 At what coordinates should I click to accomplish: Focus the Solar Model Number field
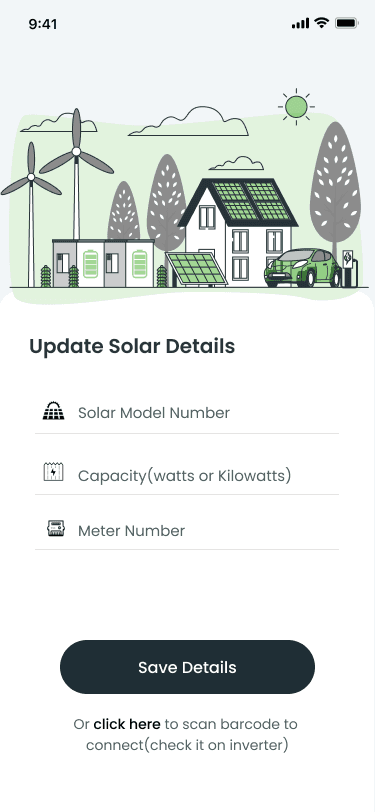pyautogui.click(x=187, y=413)
